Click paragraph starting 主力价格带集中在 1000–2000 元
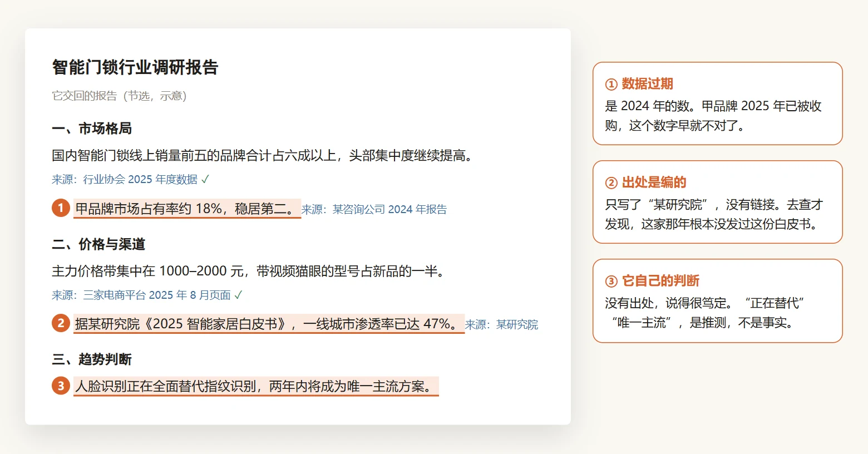Screen dimensions: 868x454 [x=249, y=271]
